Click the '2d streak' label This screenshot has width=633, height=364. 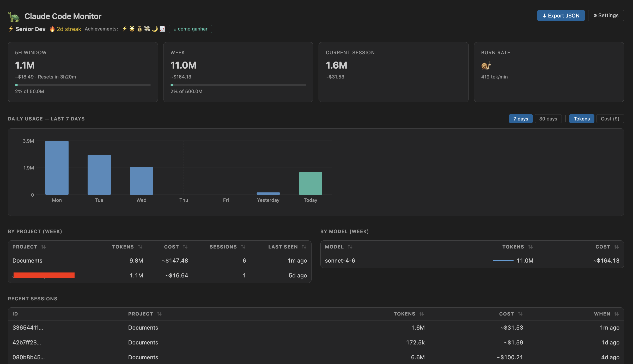point(69,29)
